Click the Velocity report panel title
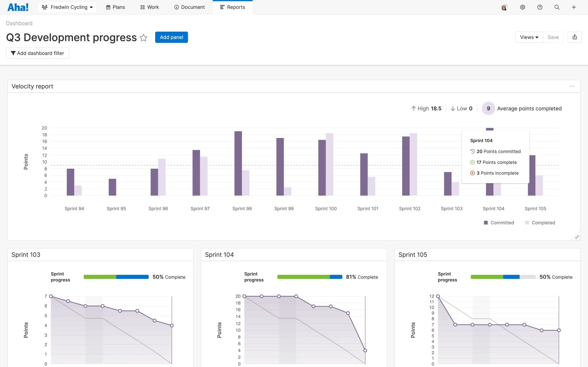The width and height of the screenshot is (588, 367). point(32,86)
